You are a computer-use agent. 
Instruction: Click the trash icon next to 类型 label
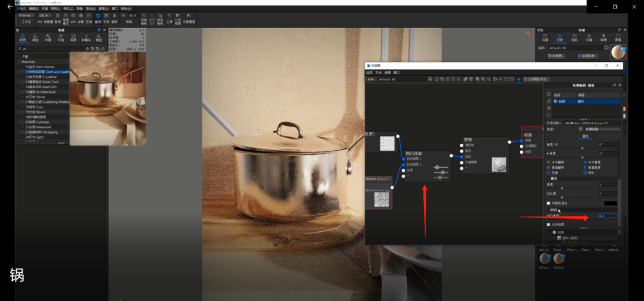pos(581,129)
